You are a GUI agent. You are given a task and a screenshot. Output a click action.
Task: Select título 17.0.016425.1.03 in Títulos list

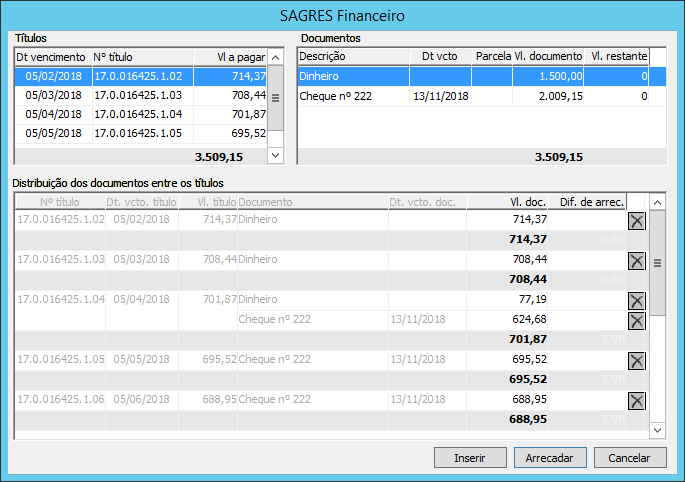click(x=140, y=95)
